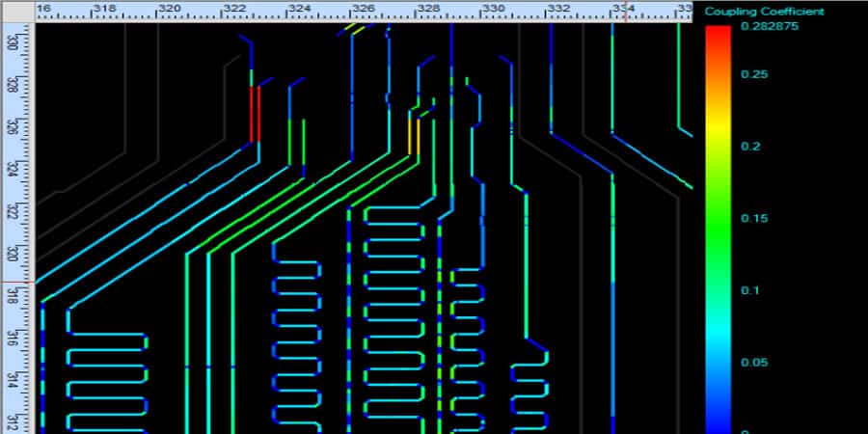Image resolution: width=868 pixels, height=434 pixels.
Task: Click the 328 mark on the top ruler
Action: [427, 9]
